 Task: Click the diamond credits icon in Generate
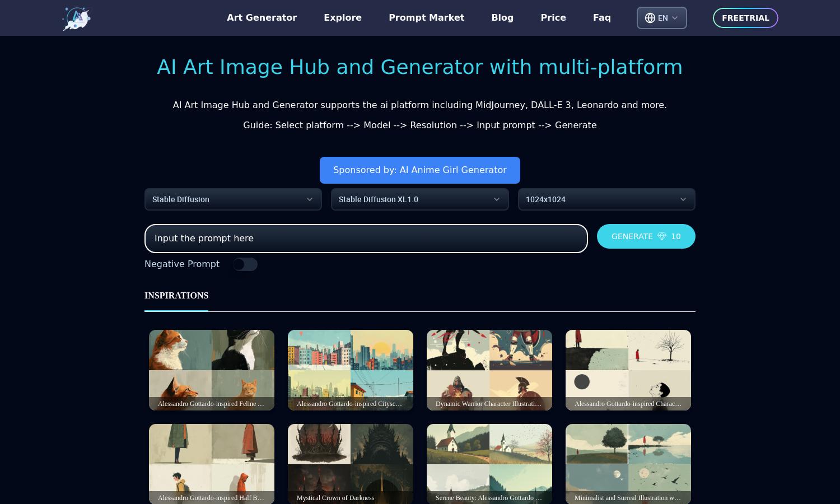(662, 236)
